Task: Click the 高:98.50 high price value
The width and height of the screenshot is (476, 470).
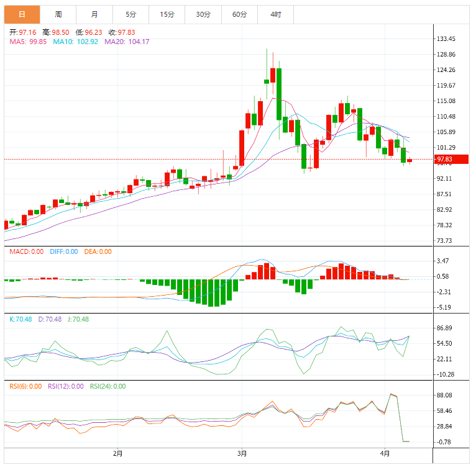Action: (56, 32)
